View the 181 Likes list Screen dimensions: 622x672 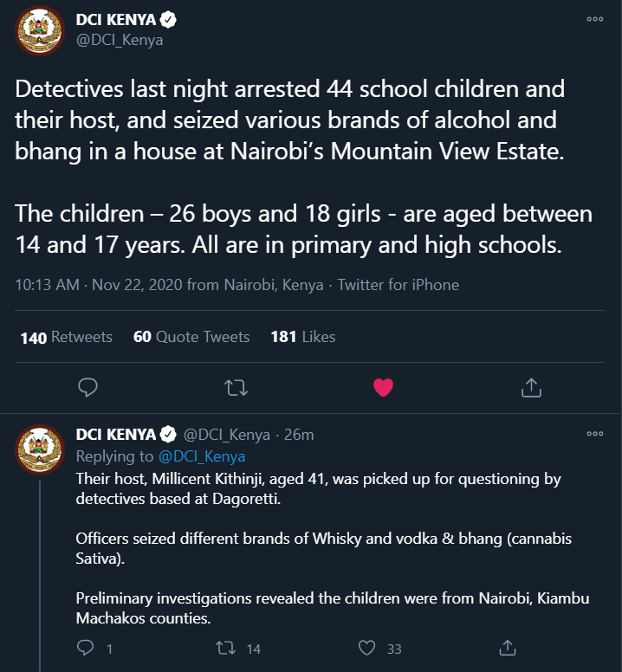pyautogui.click(x=303, y=337)
